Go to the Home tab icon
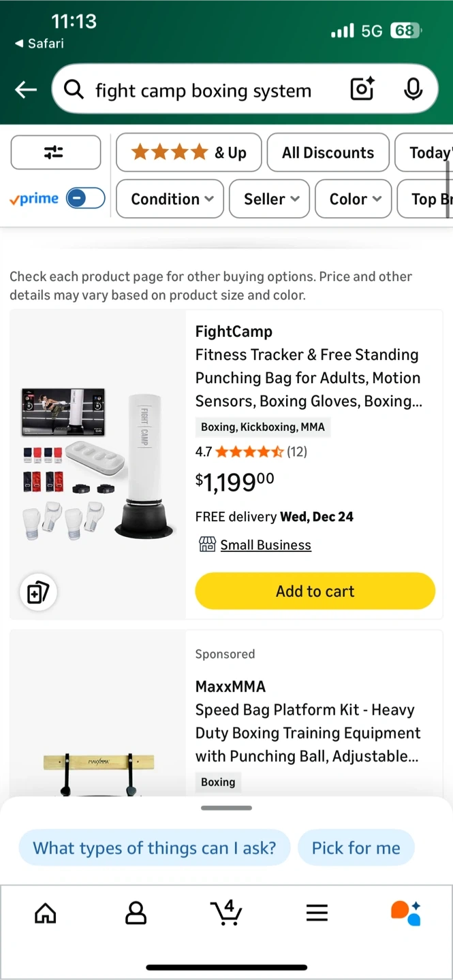The height and width of the screenshot is (980, 453). click(46, 913)
